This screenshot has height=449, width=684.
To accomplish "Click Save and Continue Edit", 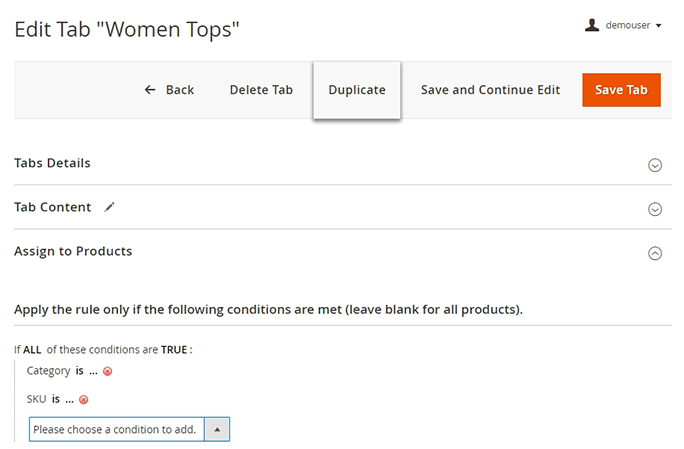I will pyautogui.click(x=490, y=90).
